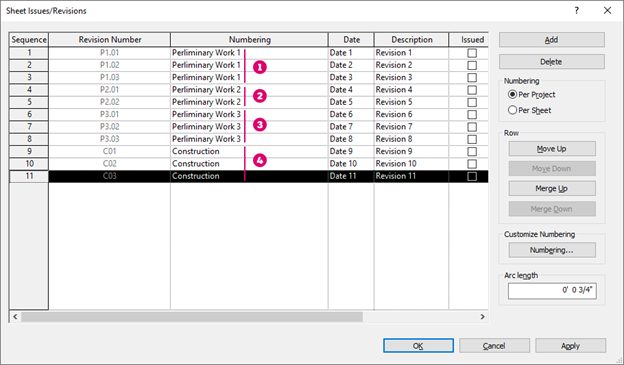Screen dimensions: 624x365
Task: Click the Sequence column header
Action: 29,40
